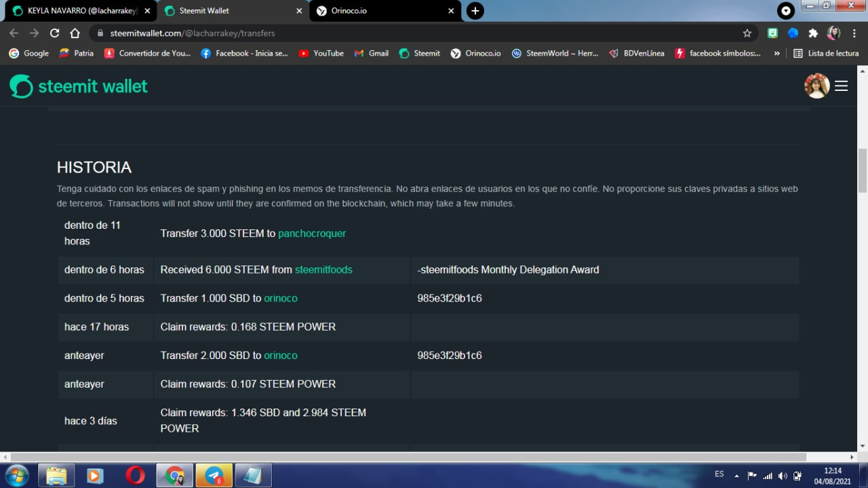Image resolution: width=868 pixels, height=488 pixels.
Task: Click the horizontal scrollbar at page bottom
Action: [408, 457]
